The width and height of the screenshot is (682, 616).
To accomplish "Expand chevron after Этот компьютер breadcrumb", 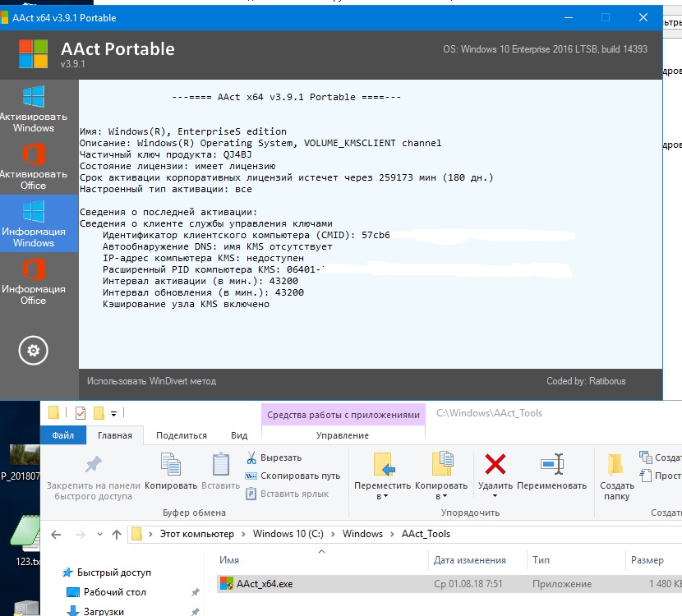I will click(243, 534).
